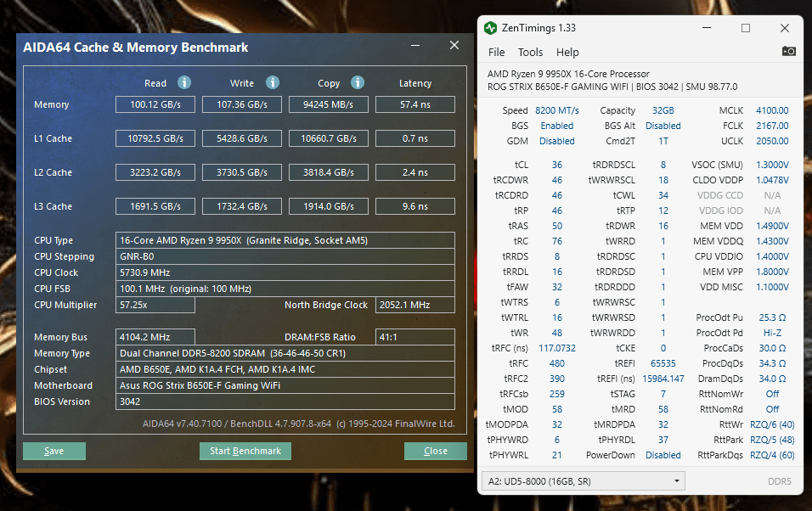
Task: Click Speed value 8200 MT/s in ZenTimings
Action: [556, 110]
